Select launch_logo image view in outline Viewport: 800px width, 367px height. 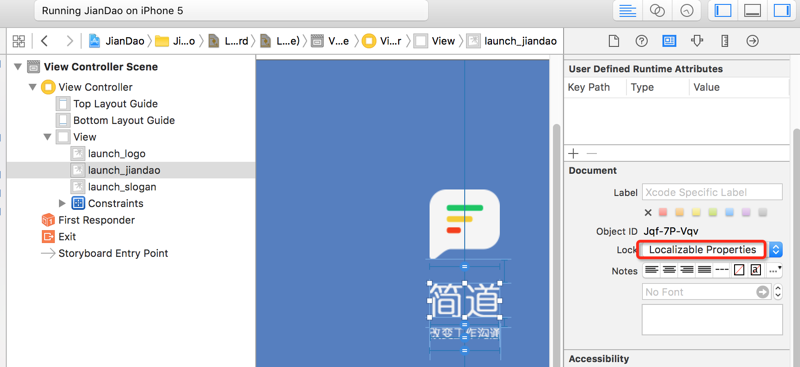[117, 154]
